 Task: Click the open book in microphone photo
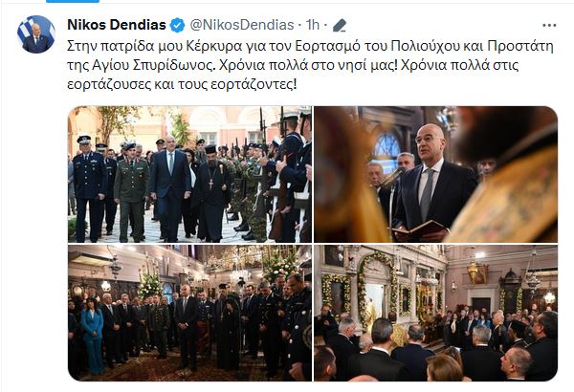tap(419, 229)
